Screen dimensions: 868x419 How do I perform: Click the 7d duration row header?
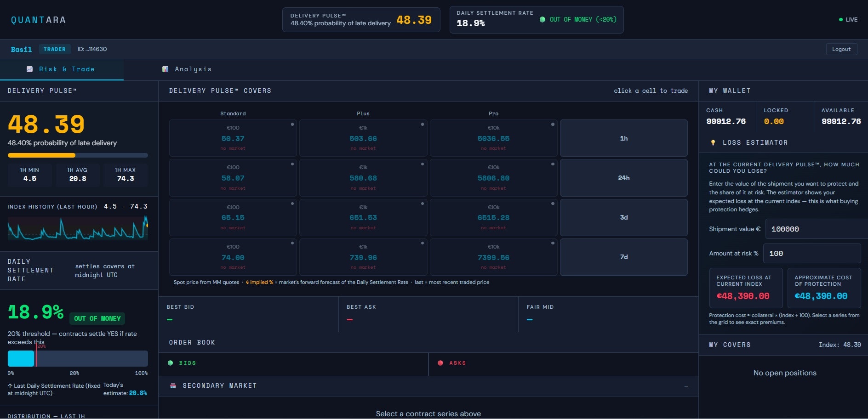tap(624, 257)
